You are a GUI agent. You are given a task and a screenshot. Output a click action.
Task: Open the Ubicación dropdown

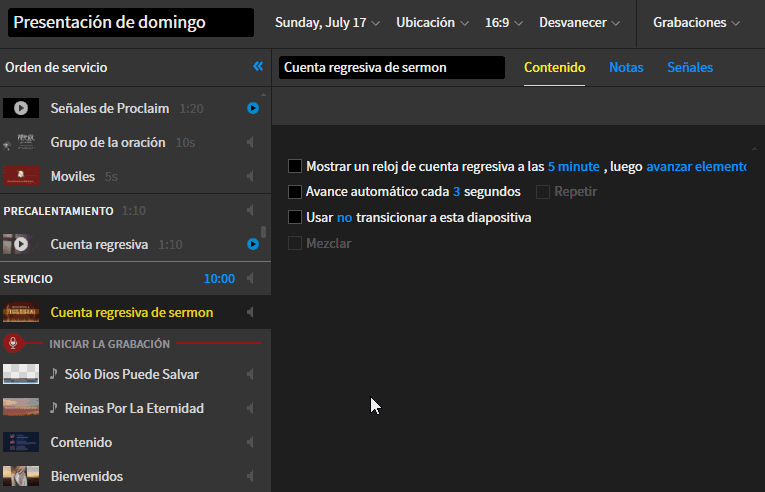coord(432,22)
